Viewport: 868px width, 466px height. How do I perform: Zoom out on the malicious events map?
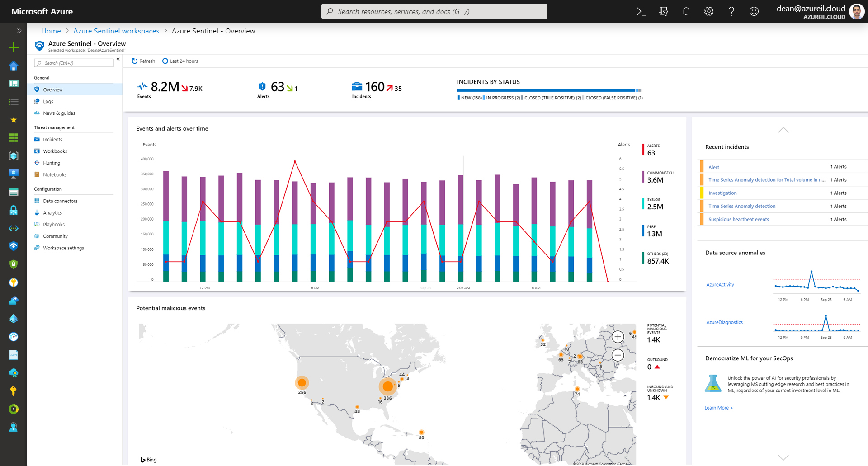tap(618, 355)
